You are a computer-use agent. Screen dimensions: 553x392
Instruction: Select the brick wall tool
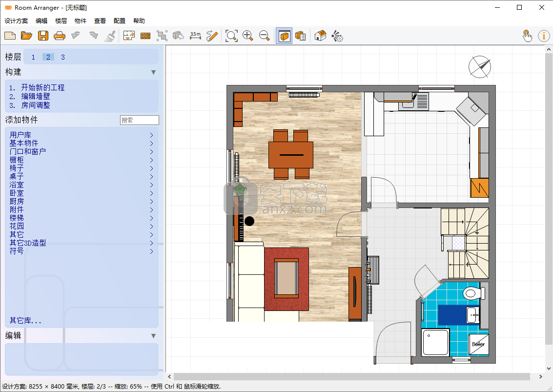(x=145, y=36)
